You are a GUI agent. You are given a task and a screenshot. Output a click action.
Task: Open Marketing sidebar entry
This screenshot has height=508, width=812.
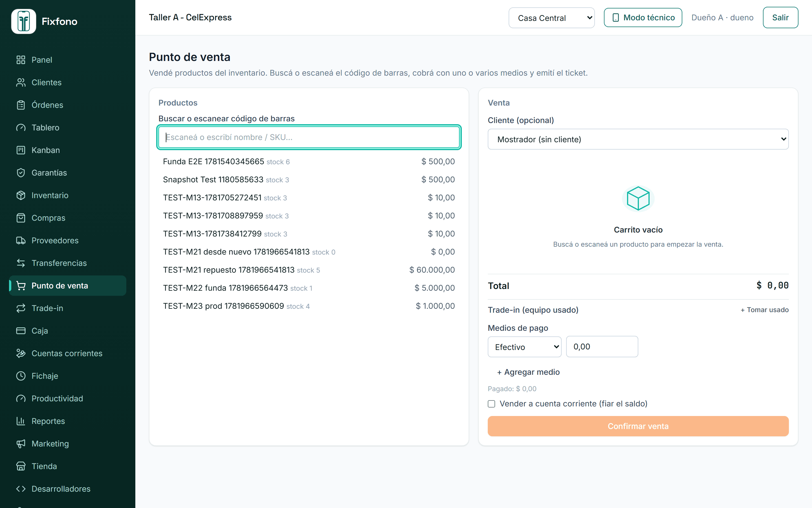[x=67, y=443]
